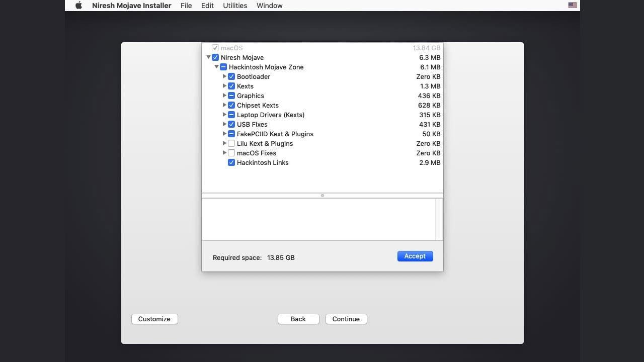Expand the USB FIxes group
The height and width of the screenshot is (362, 644).
[224, 124]
